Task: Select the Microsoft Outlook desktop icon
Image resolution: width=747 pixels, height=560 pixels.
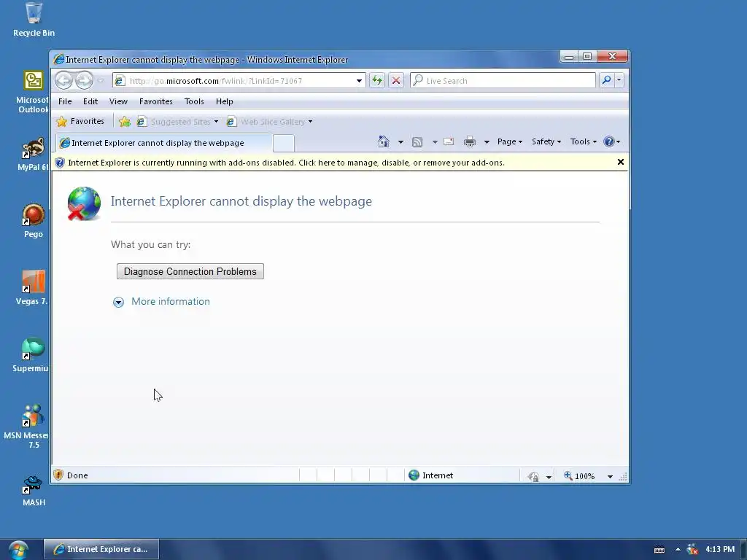Action: tap(32, 92)
